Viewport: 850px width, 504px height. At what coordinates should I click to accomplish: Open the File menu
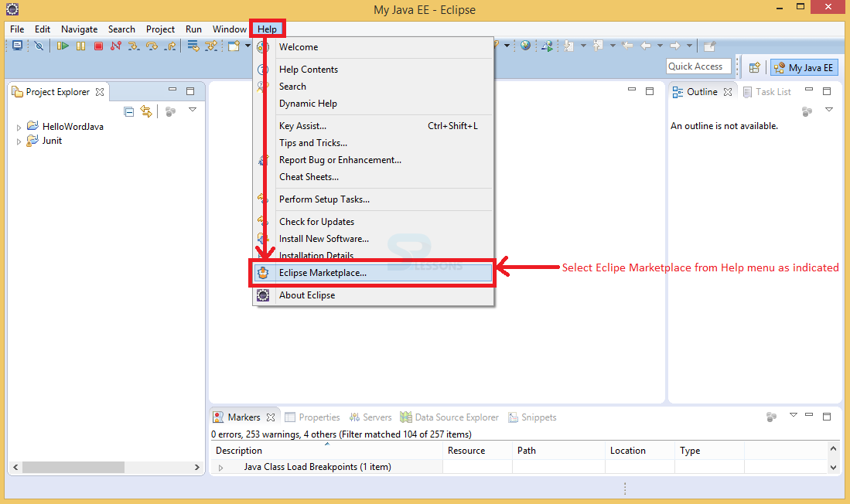[17, 29]
